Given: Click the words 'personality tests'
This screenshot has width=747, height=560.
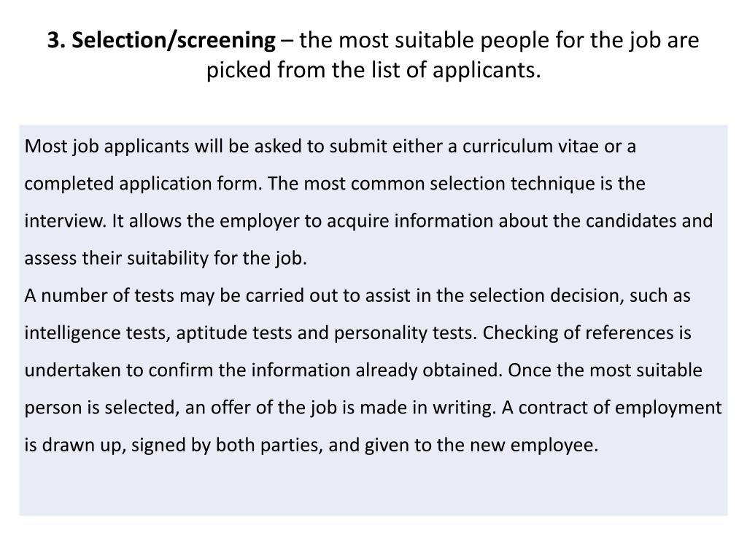Looking at the screenshot, I should pyautogui.click(x=403, y=332).
